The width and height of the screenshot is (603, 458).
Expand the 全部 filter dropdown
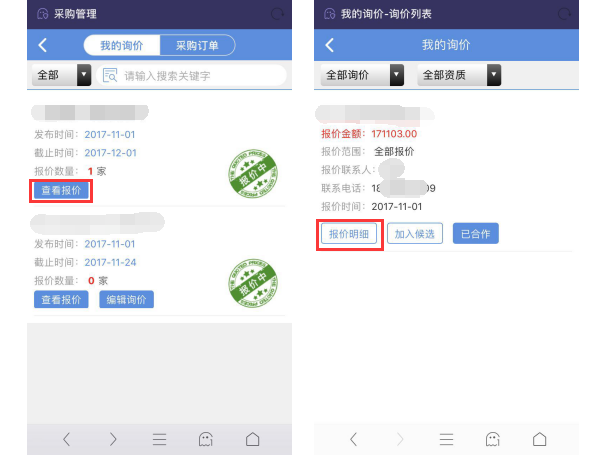coord(62,75)
